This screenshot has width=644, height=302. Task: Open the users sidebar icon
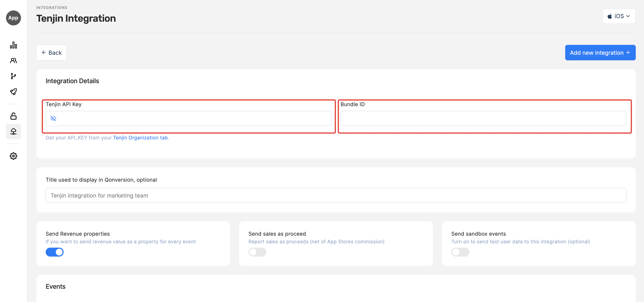click(13, 60)
